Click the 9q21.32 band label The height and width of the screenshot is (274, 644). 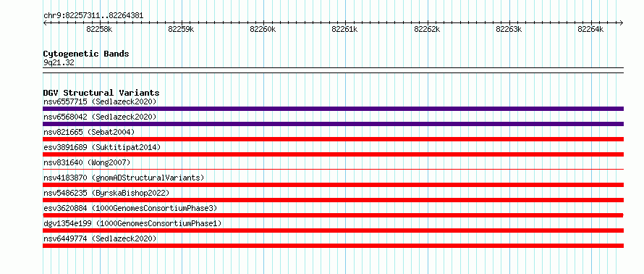point(59,63)
